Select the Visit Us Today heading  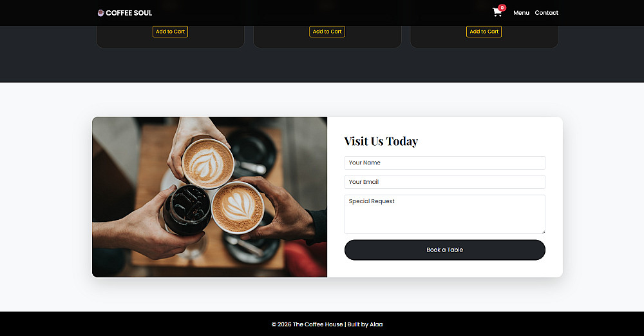(381, 141)
